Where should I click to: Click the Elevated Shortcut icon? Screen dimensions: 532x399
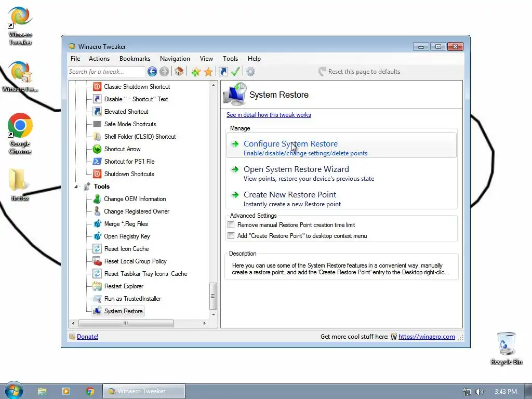click(97, 112)
